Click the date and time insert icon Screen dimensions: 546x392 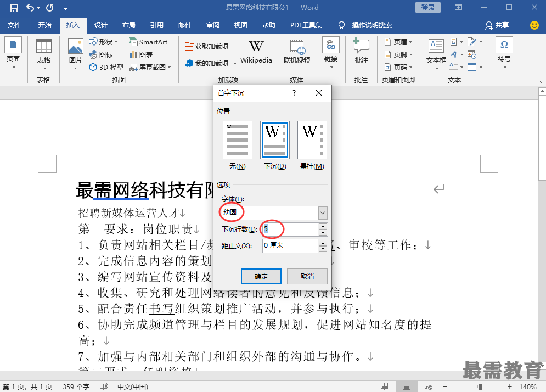coord(472,54)
